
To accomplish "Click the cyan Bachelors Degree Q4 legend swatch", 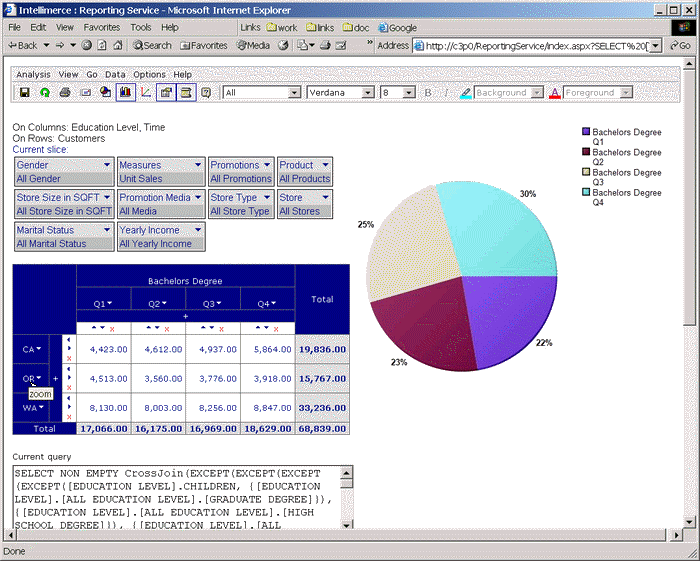I will click(x=586, y=192).
